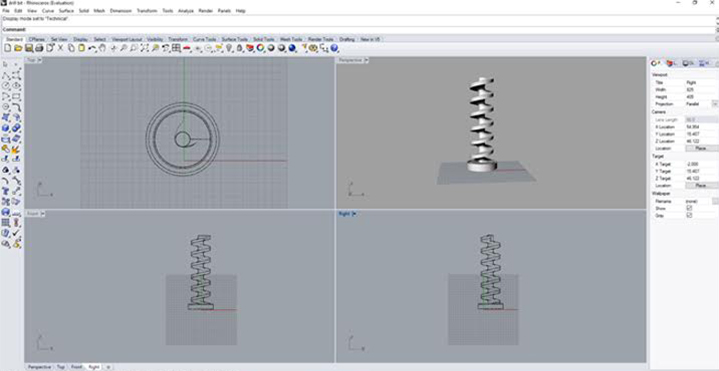Switch to the CPlanes toolbar tab
Screen dimensions: 719x371
(36, 39)
